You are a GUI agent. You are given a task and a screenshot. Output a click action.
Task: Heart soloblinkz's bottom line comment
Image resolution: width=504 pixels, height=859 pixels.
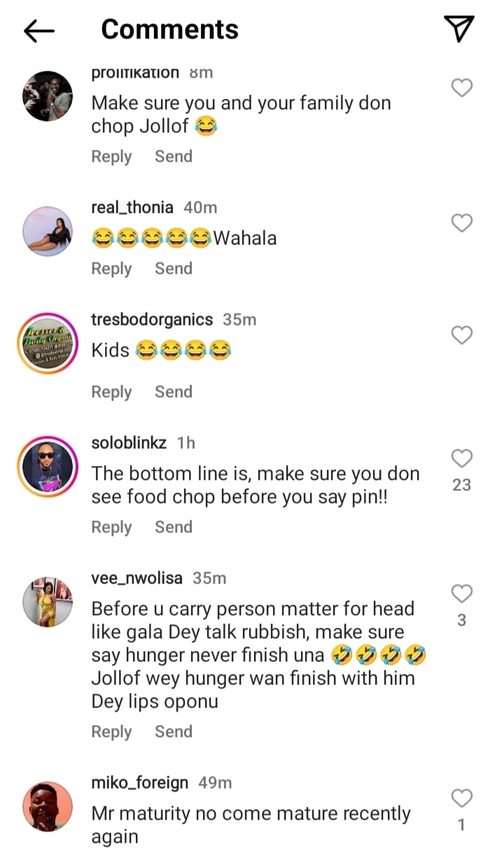pyautogui.click(x=461, y=459)
